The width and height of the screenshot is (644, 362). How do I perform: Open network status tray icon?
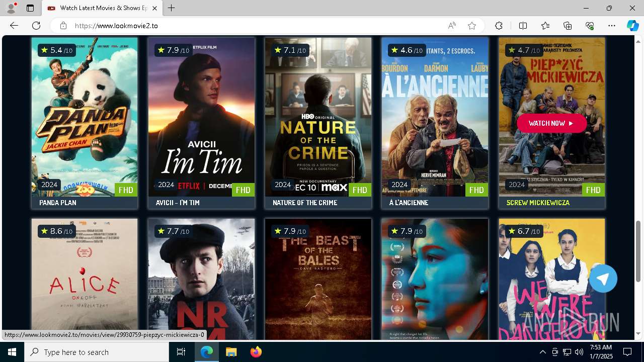point(567,352)
